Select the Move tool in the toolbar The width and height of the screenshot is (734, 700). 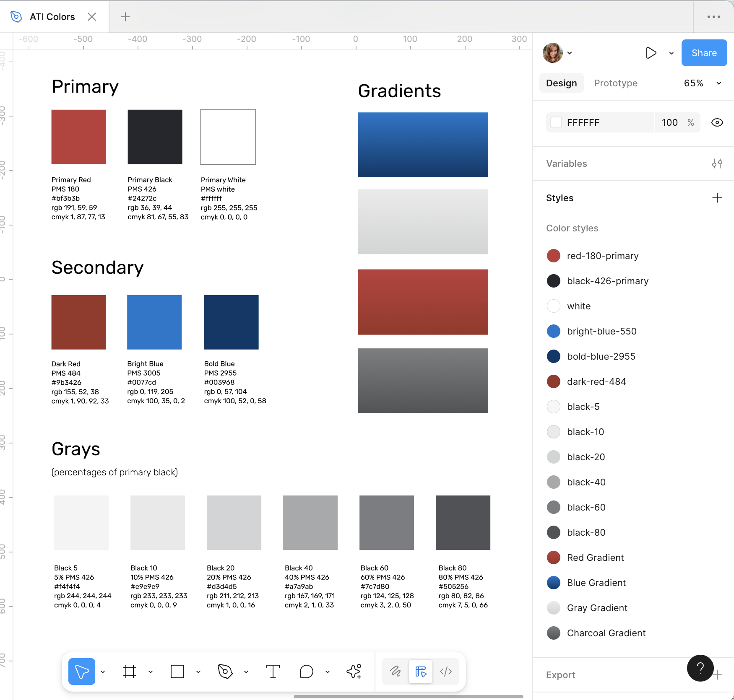point(82,671)
